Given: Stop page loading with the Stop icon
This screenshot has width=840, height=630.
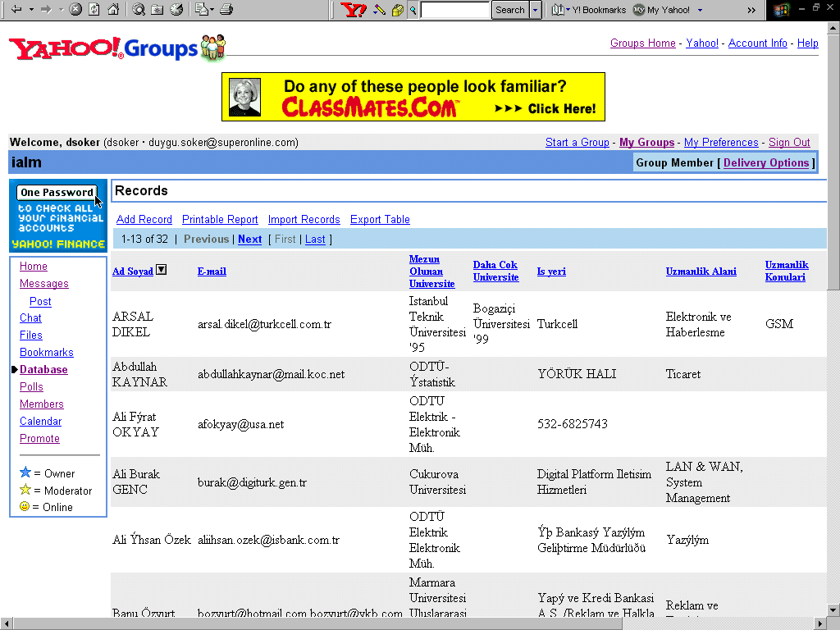Looking at the screenshot, I should click(75, 9).
